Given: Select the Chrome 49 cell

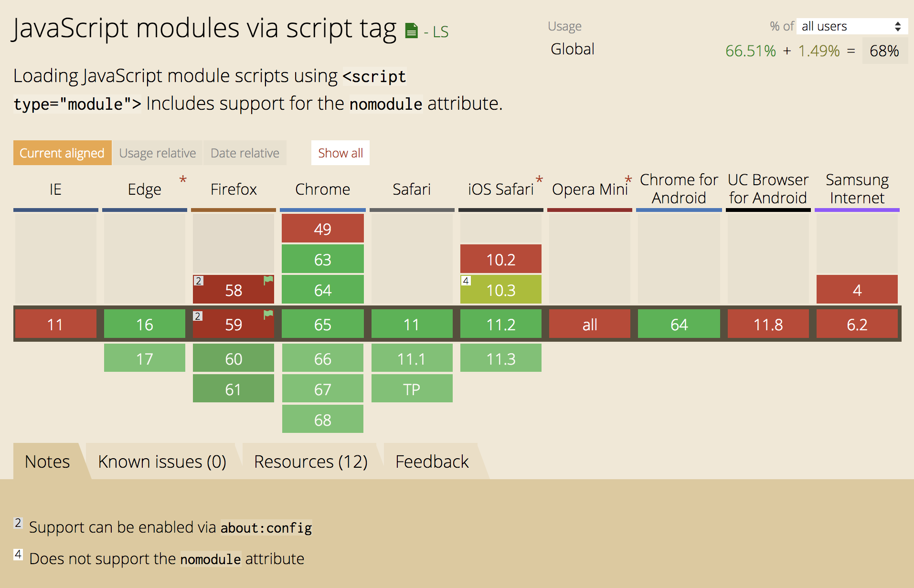Looking at the screenshot, I should [323, 228].
